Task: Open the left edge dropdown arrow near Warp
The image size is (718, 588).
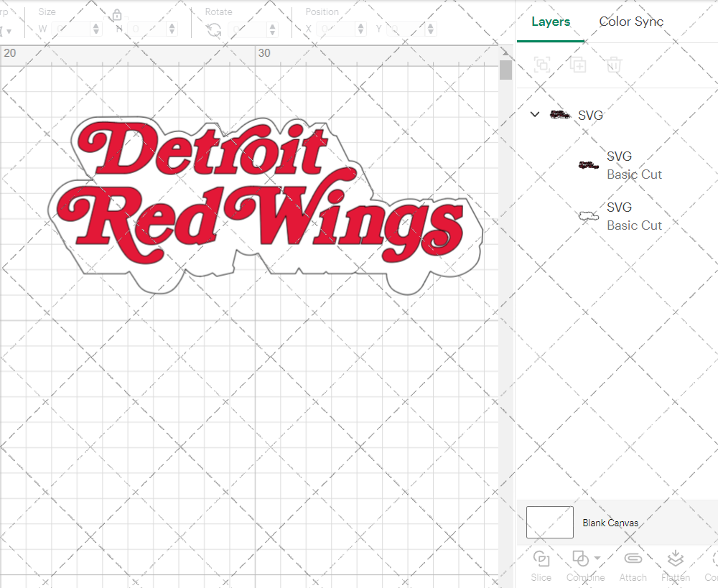Action: pos(9,31)
